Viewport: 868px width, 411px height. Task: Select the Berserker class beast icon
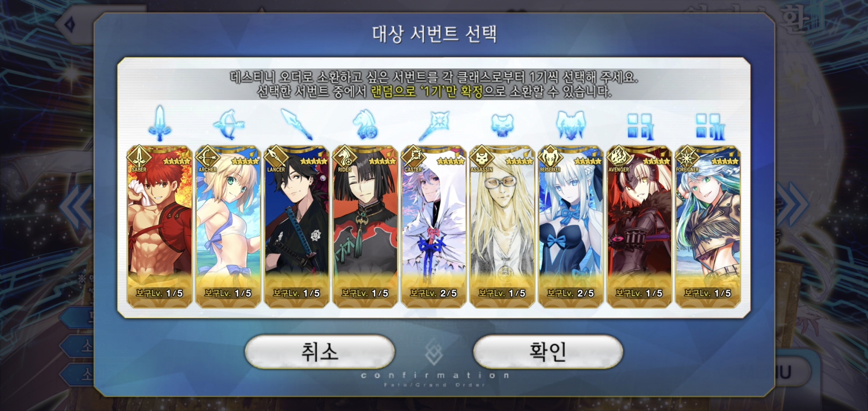tap(570, 125)
